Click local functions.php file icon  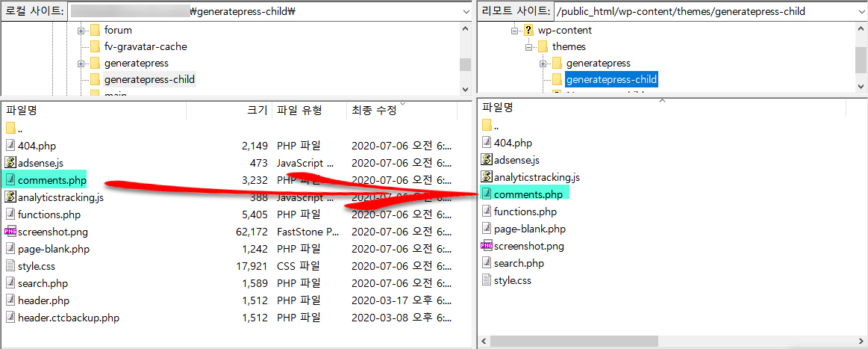pos(10,214)
